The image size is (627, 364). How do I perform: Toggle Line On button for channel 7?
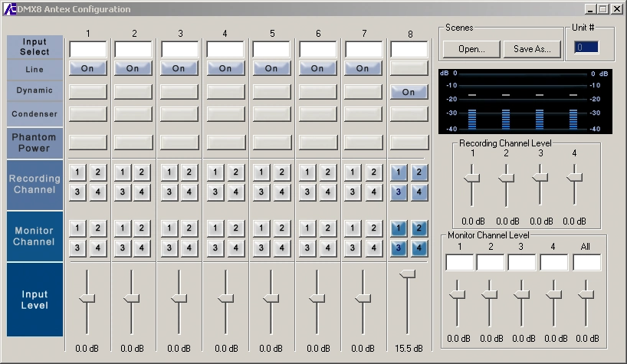tap(363, 68)
